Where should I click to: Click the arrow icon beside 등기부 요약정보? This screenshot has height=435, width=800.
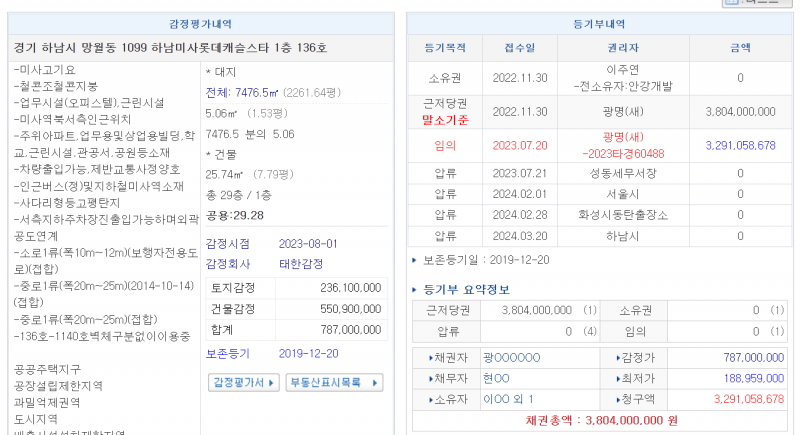tap(416, 290)
